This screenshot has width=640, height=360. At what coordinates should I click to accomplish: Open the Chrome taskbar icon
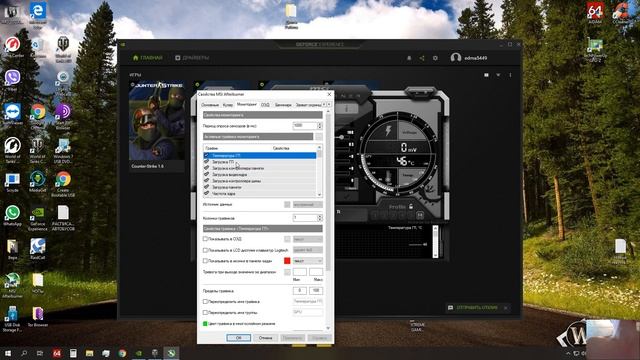(122, 353)
